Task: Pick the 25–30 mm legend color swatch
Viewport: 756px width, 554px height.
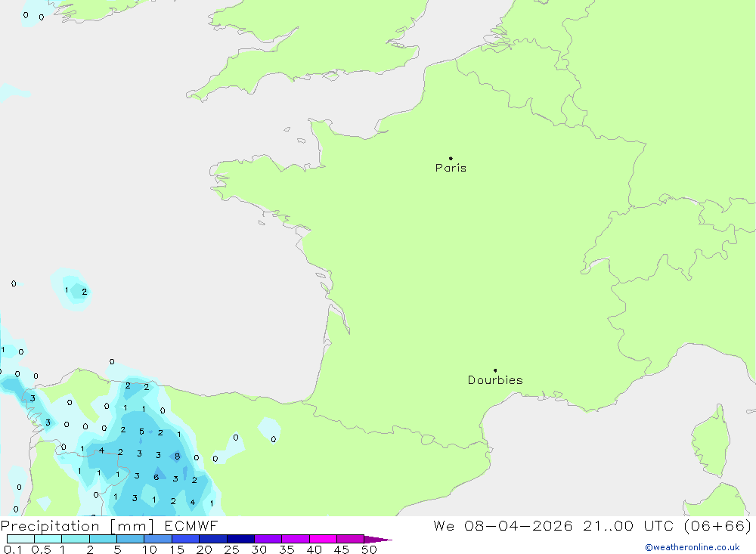Action: point(240,539)
